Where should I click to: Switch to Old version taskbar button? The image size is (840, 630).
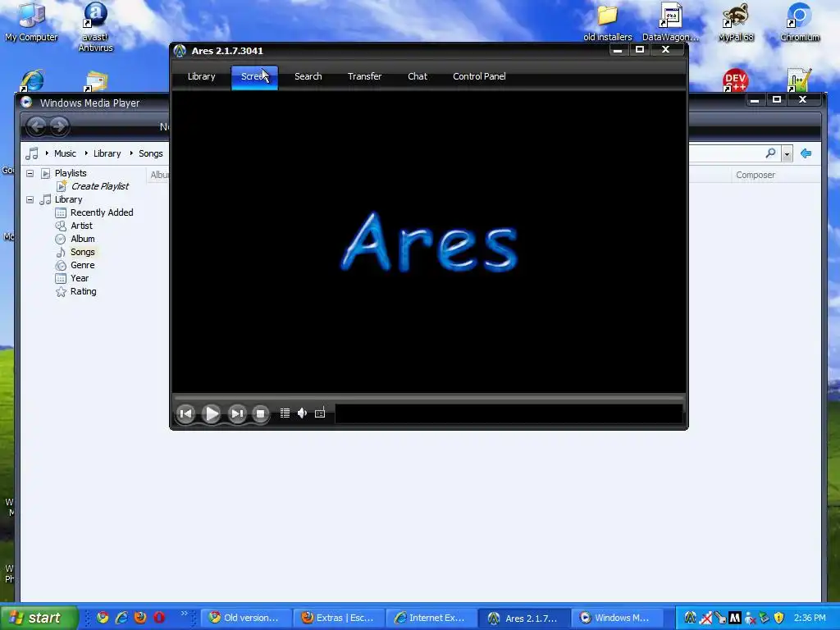(244, 618)
